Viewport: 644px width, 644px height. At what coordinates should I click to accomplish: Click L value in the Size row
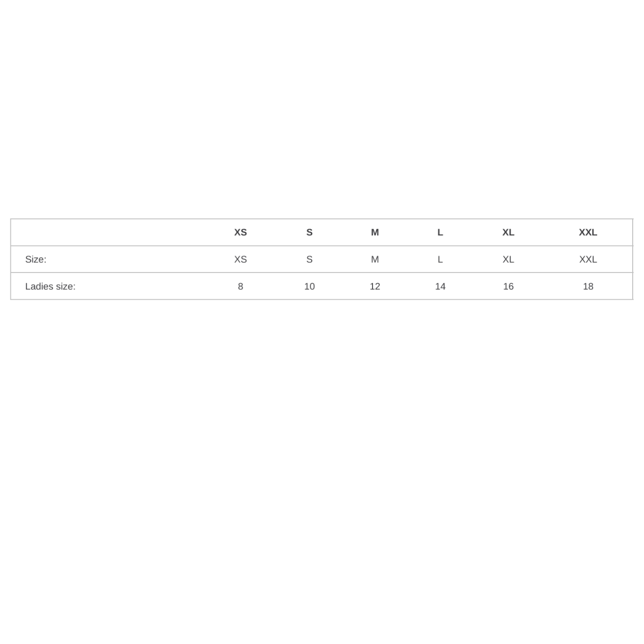point(440,260)
